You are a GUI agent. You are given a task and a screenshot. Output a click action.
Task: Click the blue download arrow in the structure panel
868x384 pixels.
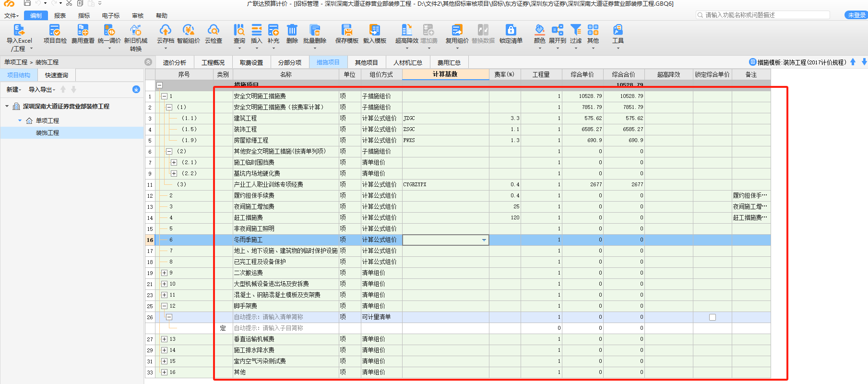point(136,89)
